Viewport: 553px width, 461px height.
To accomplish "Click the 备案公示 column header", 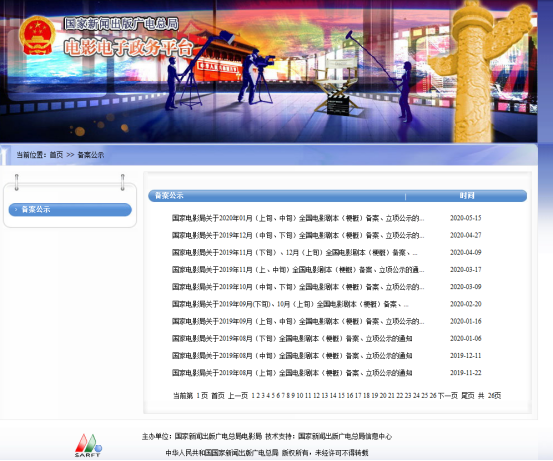I will pos(169,195).
